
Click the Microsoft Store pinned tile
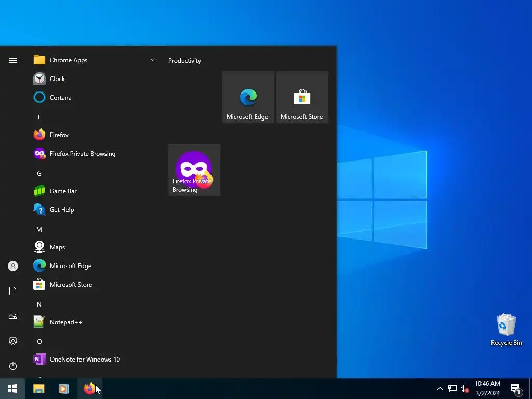click(x=302, y=97)
